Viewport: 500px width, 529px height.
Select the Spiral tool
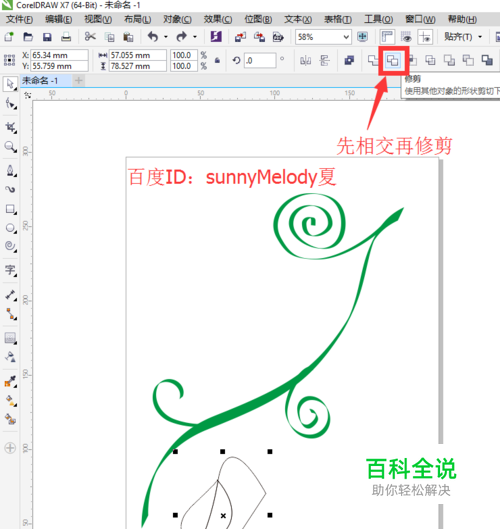tap(10, 246)
